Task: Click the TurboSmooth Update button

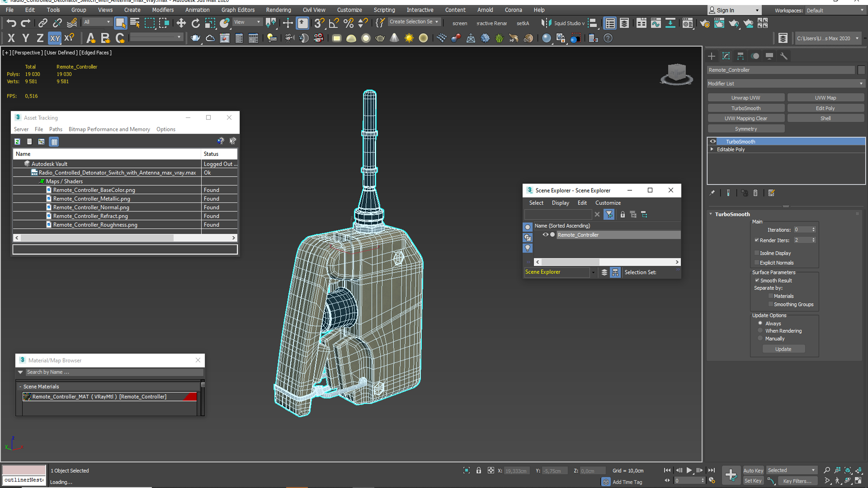Action: point(783,349)
